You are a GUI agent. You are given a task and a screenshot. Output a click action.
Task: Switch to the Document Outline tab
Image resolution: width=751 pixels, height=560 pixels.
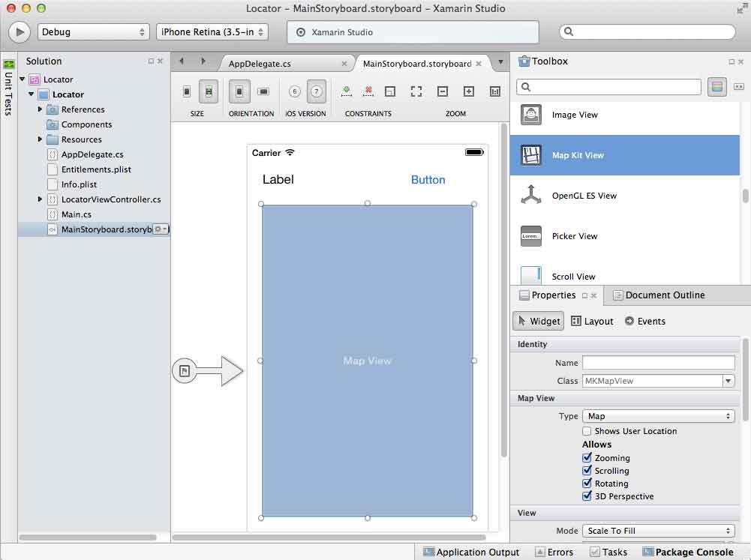659,295
